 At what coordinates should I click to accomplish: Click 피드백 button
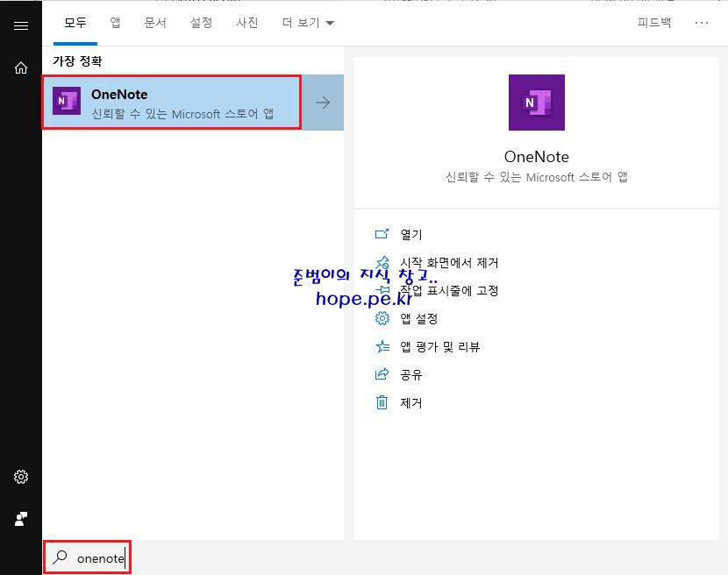tap(653, 23)
